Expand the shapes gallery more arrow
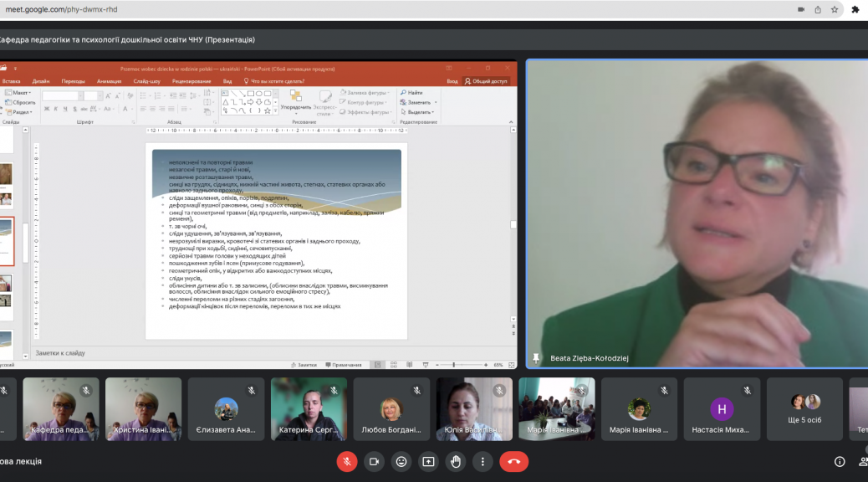This screenshot has width=868, height=482. [275, 110]
